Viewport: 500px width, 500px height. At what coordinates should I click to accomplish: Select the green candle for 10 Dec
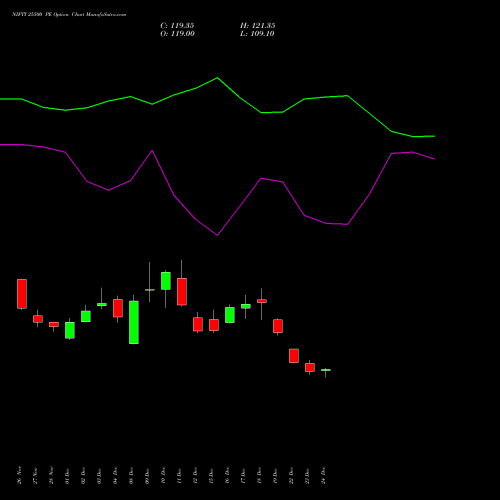[166, 281]
